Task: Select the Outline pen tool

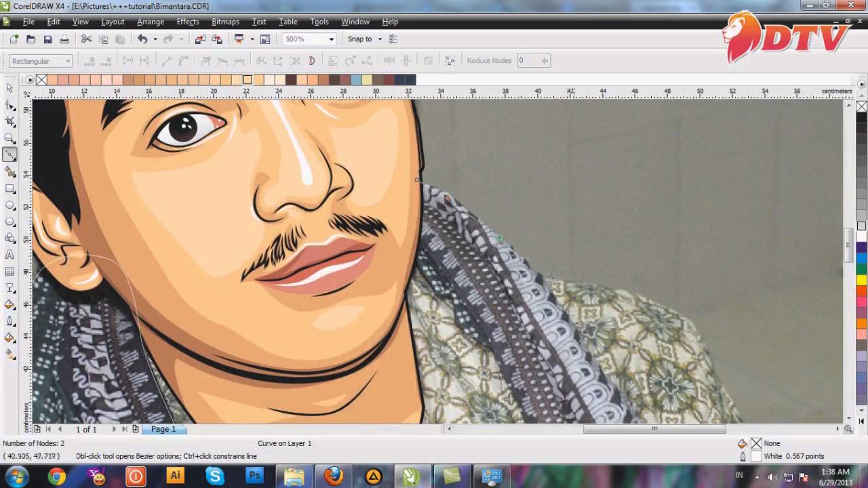Action: 9,321
